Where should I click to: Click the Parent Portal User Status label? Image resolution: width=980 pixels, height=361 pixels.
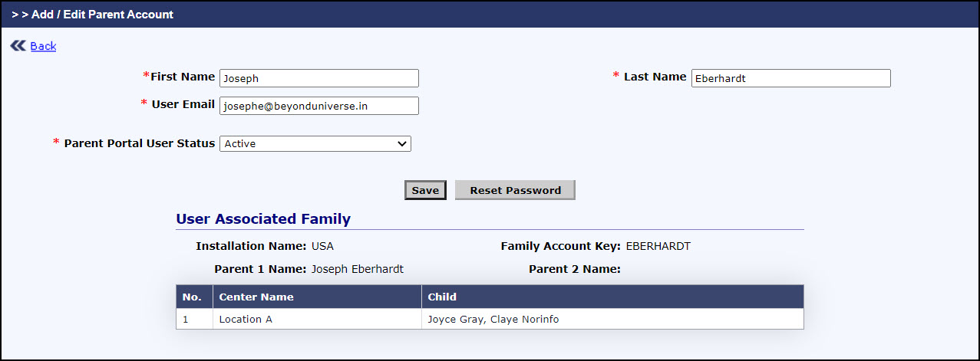click(x=139, y=143)
